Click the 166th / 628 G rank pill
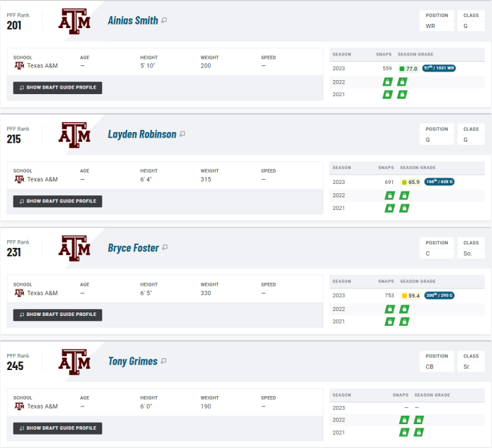This screenshot has height=448, width=492. [x=440, y=182]
